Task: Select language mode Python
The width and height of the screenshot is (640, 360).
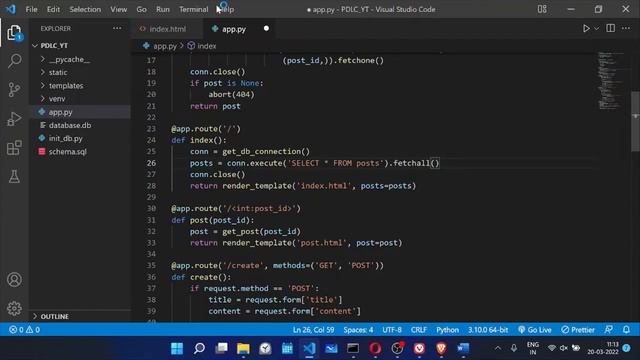Action: tap(447, 330)
